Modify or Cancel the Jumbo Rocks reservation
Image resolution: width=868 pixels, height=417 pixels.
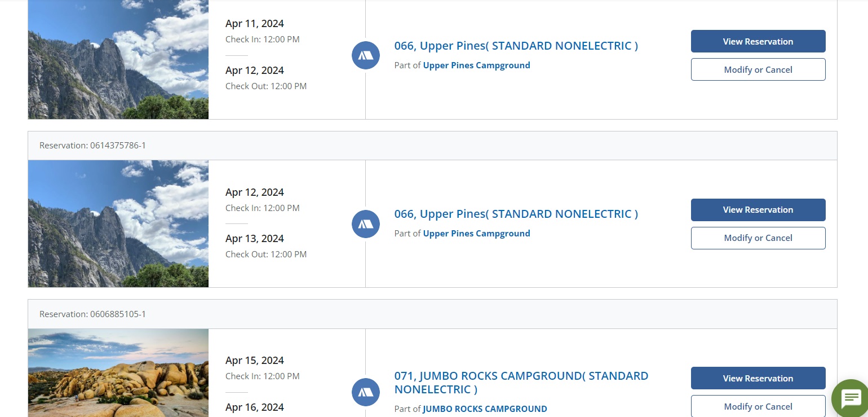[758, 406]
